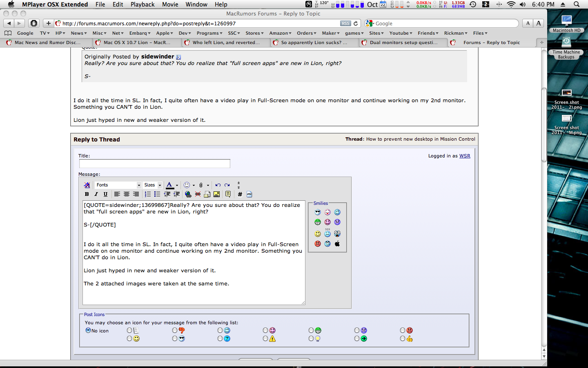The width and height of the screenshot is (588, 368).
Task: Select the thumbs down post icon radio
Action: pos(175,330)
